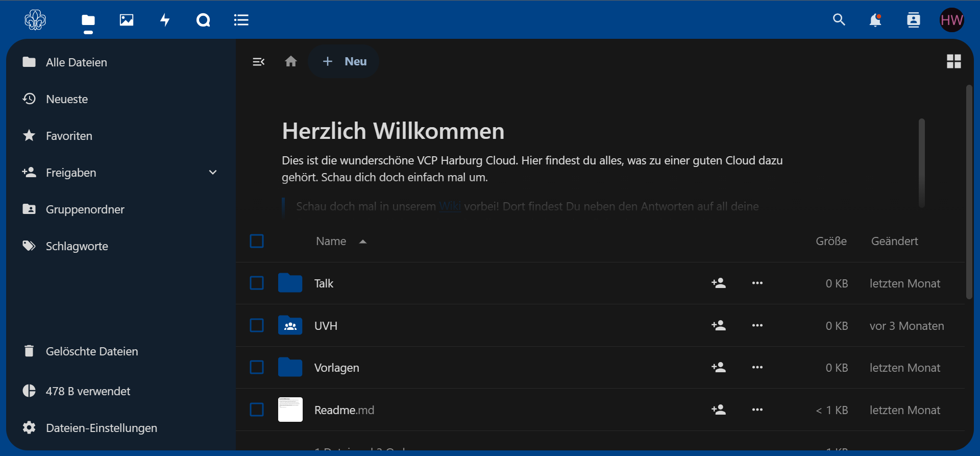This screenshot has width=980, height=456.
Task: Open the Talk app icon
Action: (x=203, y=20)
